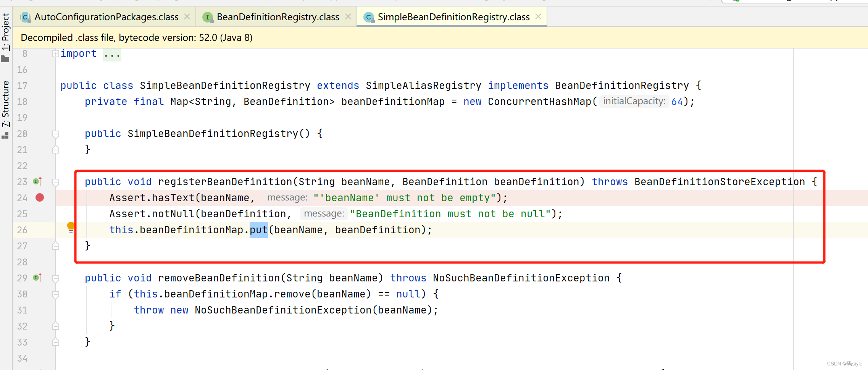Click the collapsed import ellipsis
The width and height of the screenshot is (868, 370).
(x=112, y=54)
